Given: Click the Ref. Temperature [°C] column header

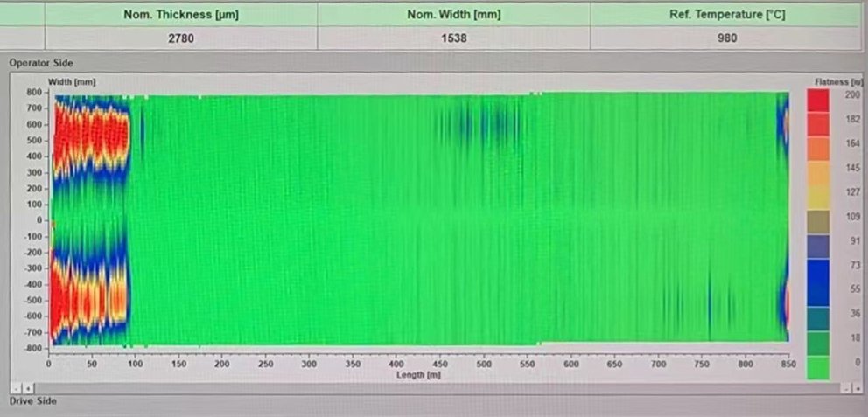Looking at the screenshot, I should tap(725, 15).
